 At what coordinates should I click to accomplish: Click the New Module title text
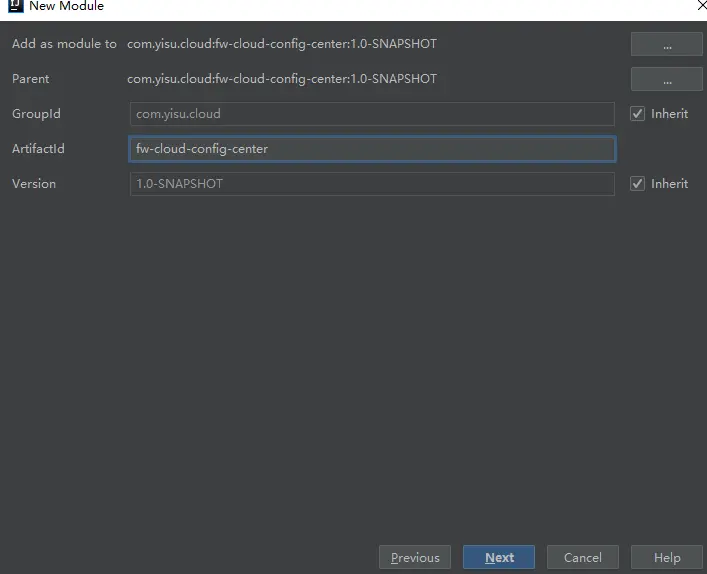66,6
